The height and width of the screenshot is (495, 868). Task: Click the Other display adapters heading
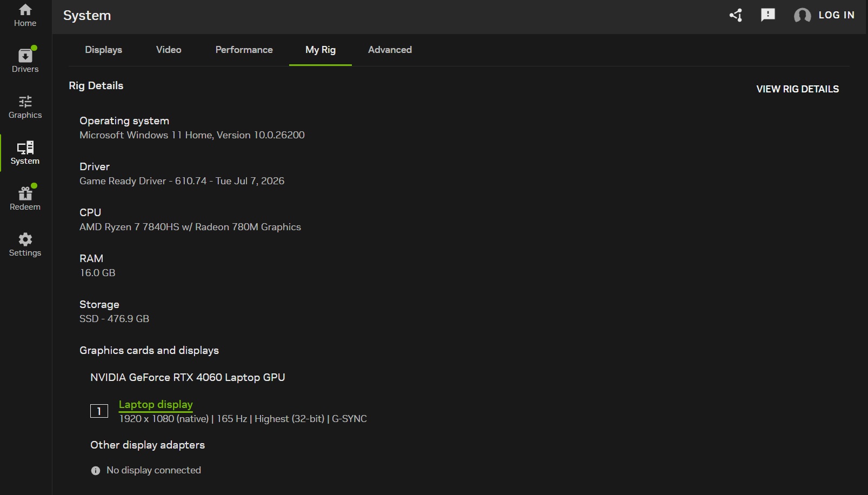148,445
